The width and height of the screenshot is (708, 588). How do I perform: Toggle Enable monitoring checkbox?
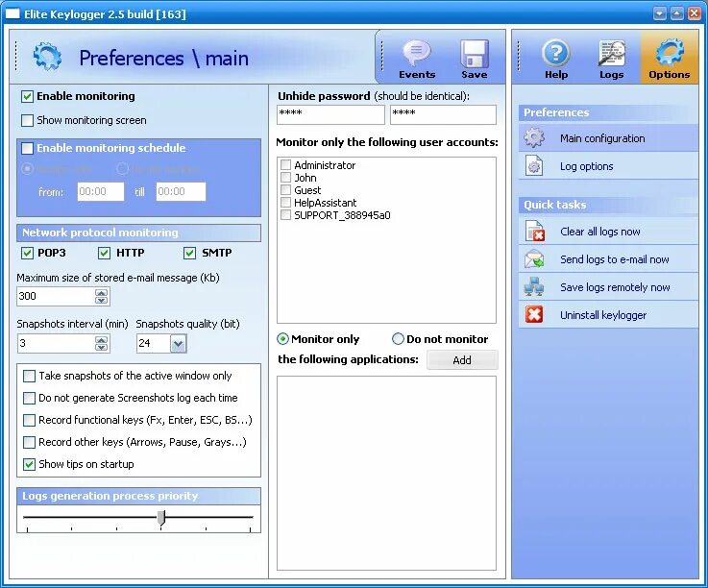[27, 96]
